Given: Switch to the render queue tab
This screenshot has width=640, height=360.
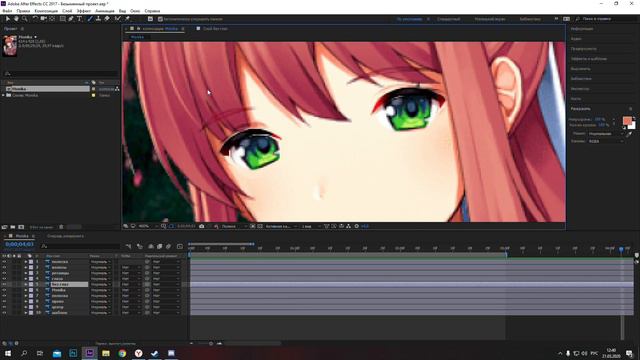Looking at the screenshot, I should [x=65, y=236].
